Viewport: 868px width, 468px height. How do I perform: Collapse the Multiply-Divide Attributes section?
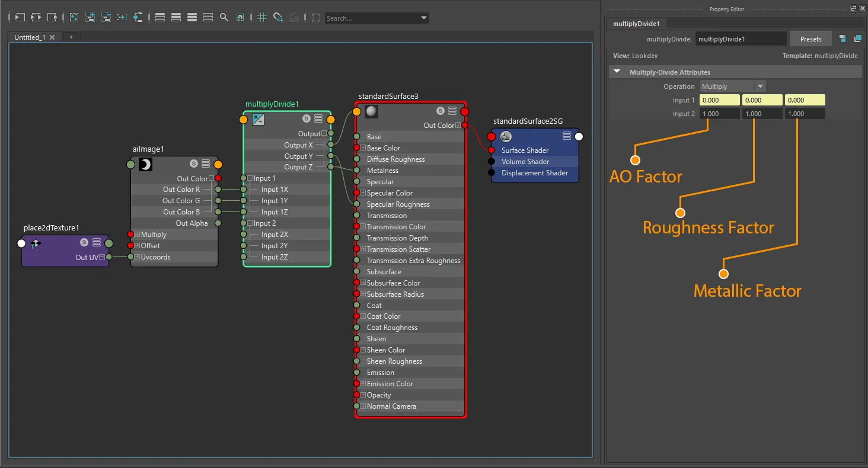pos(617,72)
